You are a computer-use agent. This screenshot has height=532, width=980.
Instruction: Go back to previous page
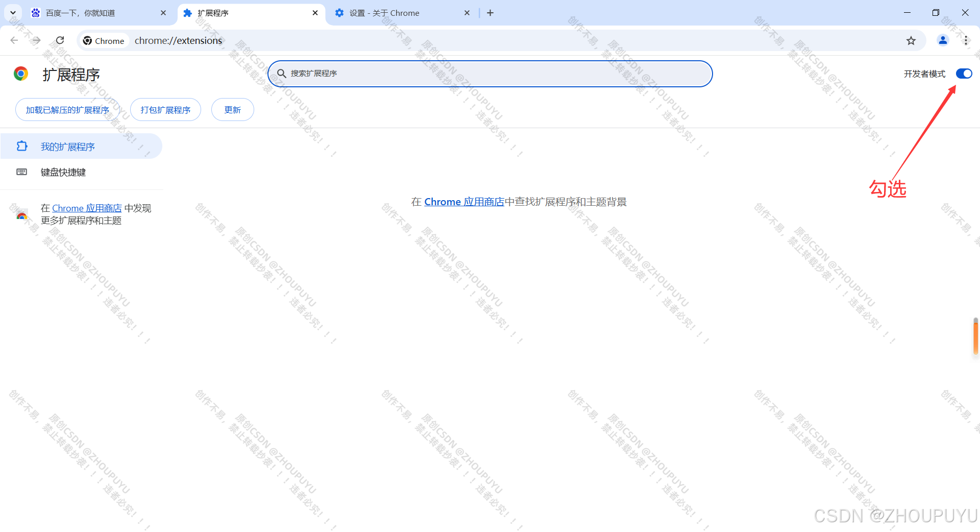(14, 40)
